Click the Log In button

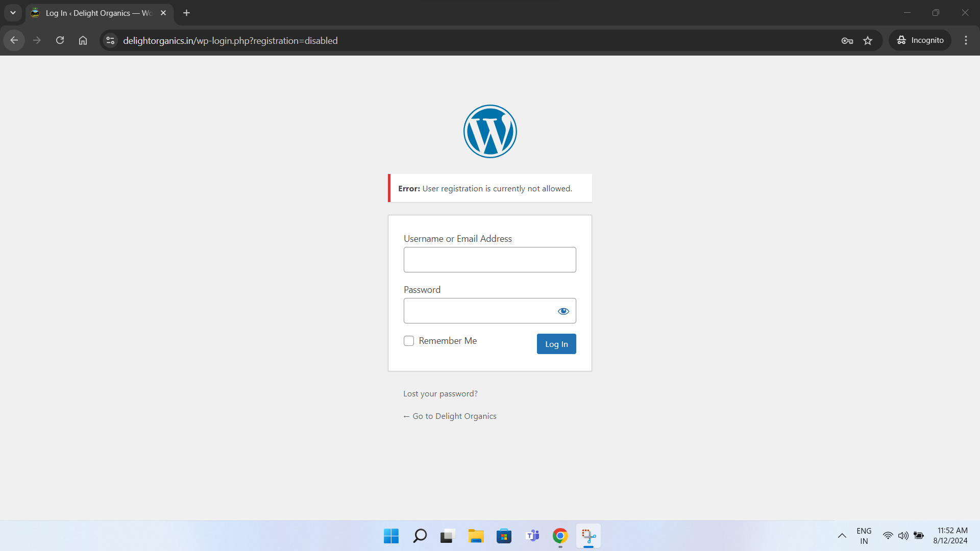pyautogui.click(x=556, y=344)
